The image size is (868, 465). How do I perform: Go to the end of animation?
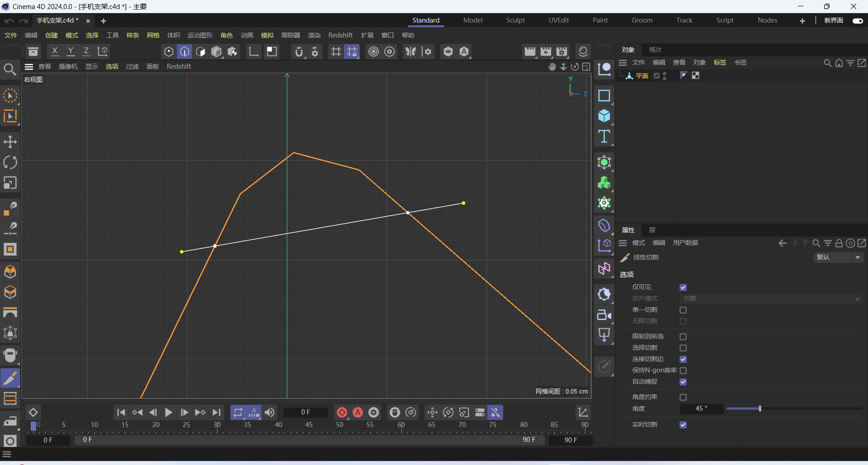coord(217,412)
